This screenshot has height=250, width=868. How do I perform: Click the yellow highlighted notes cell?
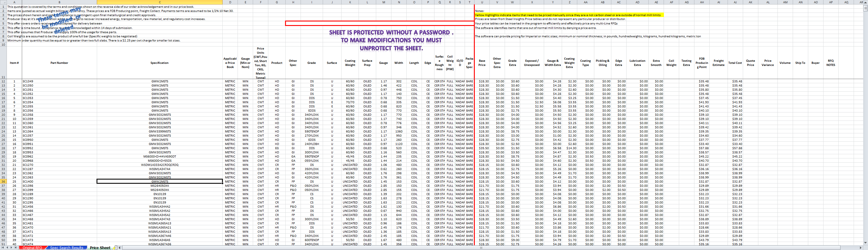coord(568,15)
